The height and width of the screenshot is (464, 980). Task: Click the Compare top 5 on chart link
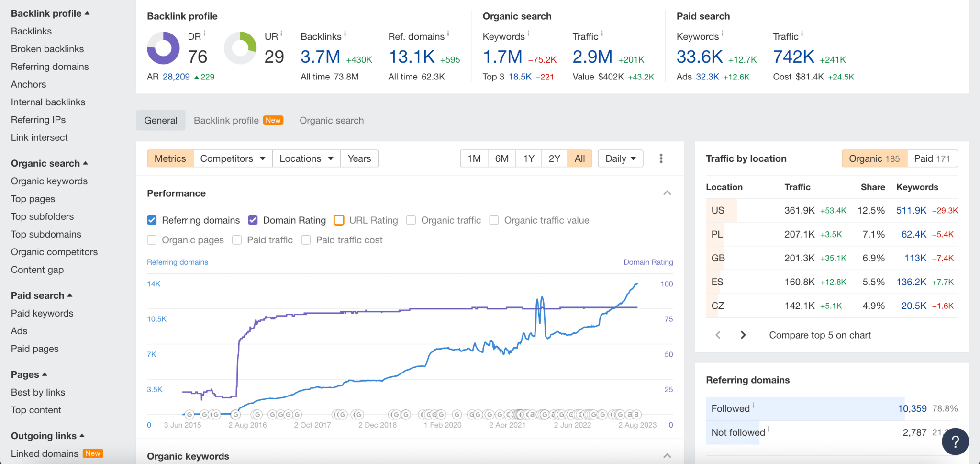point(820,335)
